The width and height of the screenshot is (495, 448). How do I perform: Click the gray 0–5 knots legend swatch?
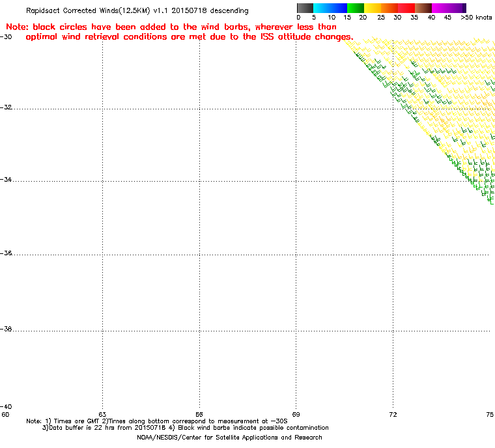click(305, 8)
